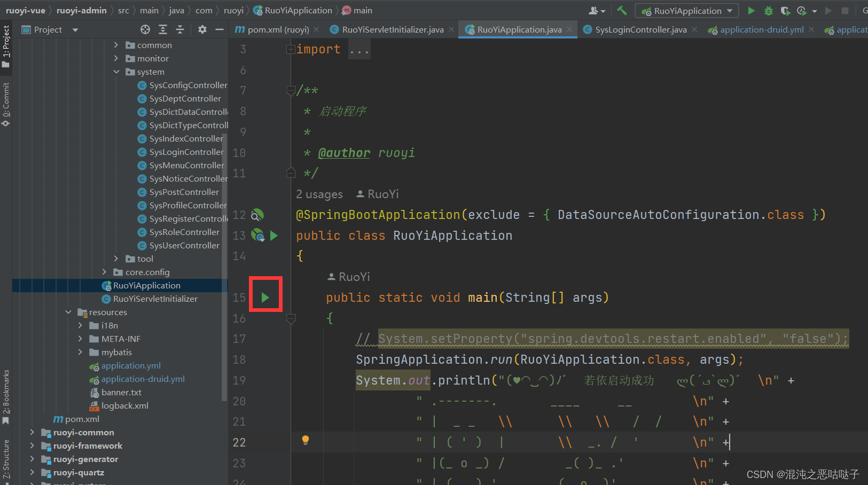Expand the core.config package
The height and width of the screenshot is (485, 868).
[x=104, y=272]
